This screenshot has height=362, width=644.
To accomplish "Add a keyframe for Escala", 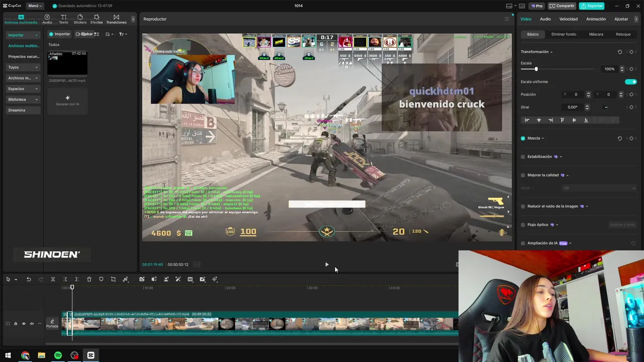I will tap(631, 69).
